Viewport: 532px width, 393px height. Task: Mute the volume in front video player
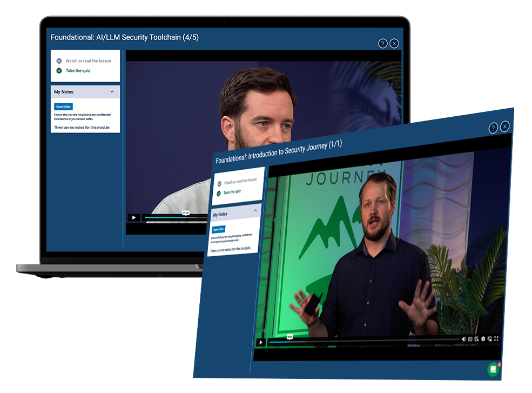pos(463,339)
